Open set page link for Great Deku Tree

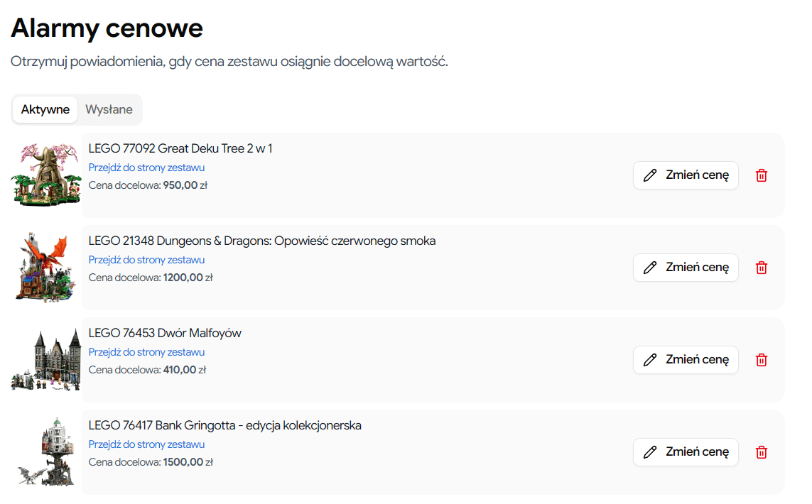(146, 168)
